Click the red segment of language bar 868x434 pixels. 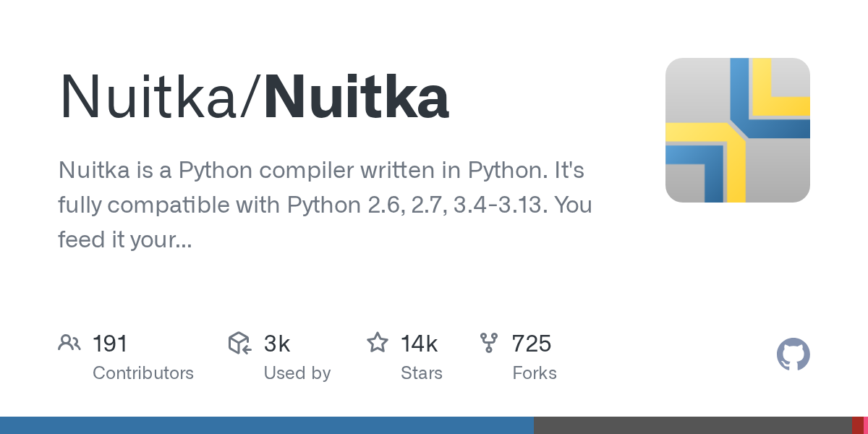[857, 425]
